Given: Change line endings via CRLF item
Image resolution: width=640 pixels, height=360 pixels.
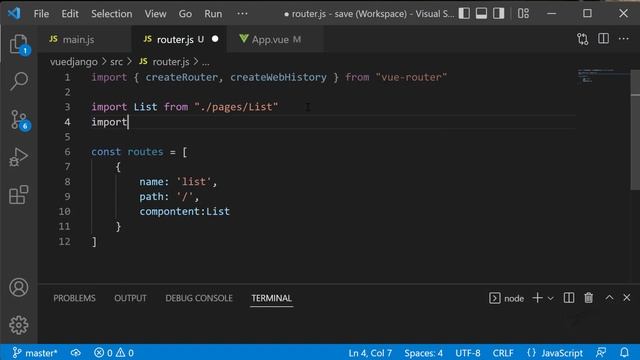Looking at the screenshot, I should (503, 353).
